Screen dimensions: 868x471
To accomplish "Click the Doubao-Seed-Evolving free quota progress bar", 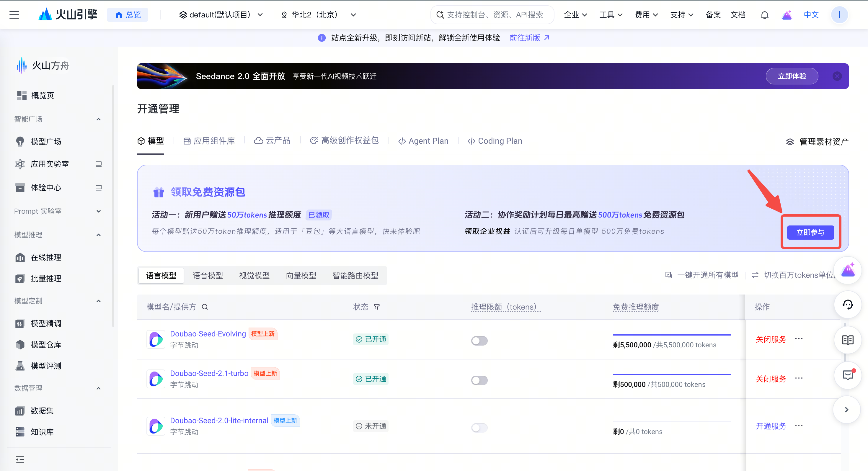I will 672,335.
